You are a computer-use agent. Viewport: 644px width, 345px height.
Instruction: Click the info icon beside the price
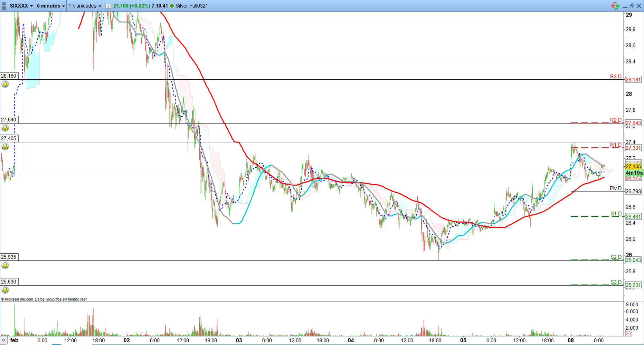(108, 6)
